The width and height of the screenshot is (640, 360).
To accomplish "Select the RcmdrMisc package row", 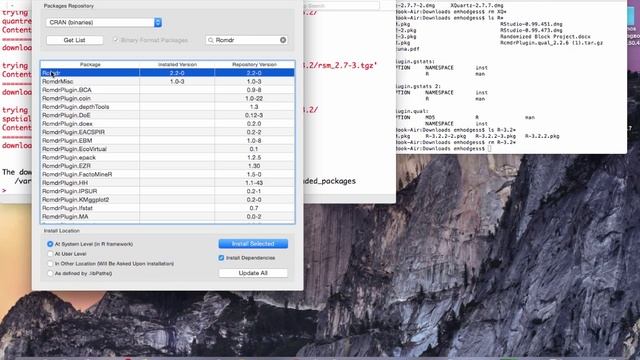I will pos(167,81).
